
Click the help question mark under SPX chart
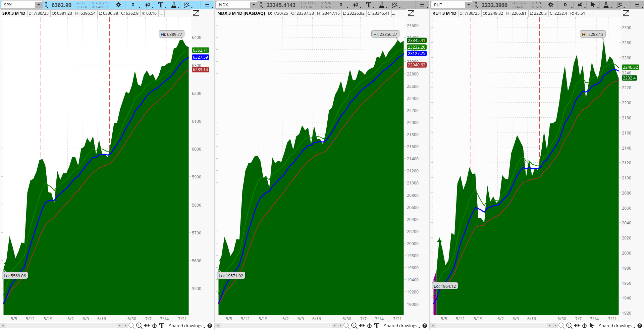click(210, 326)
